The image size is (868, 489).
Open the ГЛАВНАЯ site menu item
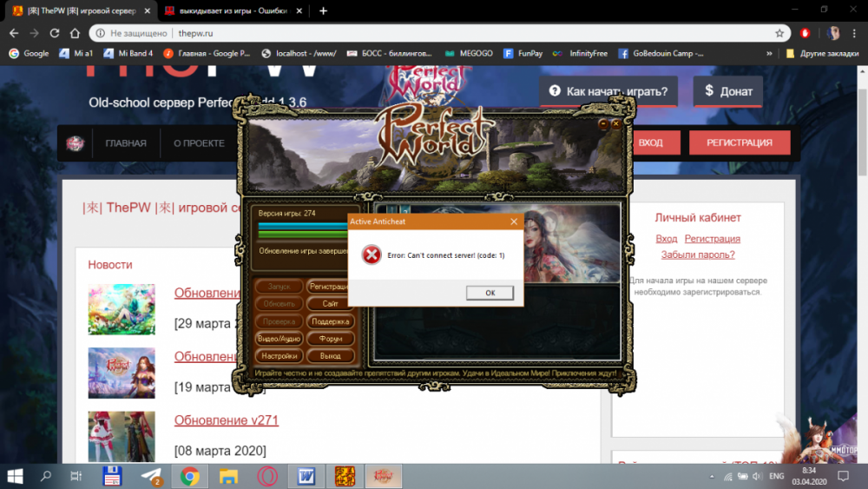[126, 143]
